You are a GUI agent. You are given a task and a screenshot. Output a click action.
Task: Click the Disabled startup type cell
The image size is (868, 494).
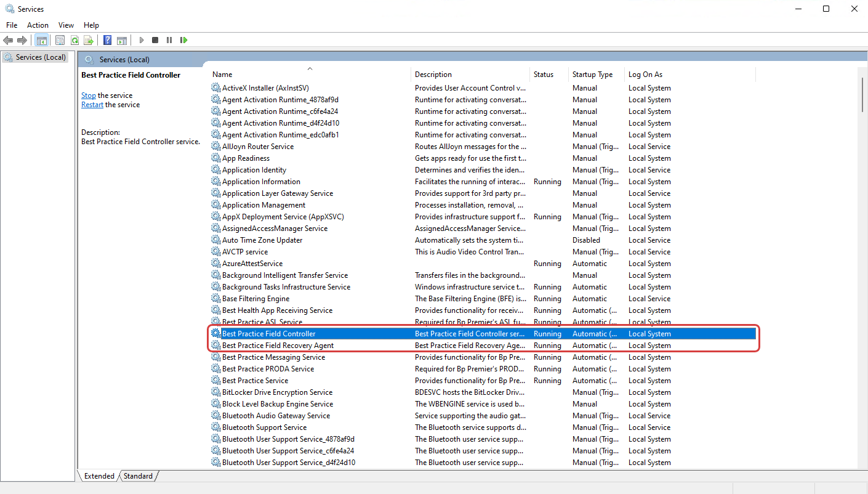pos(586,240)
